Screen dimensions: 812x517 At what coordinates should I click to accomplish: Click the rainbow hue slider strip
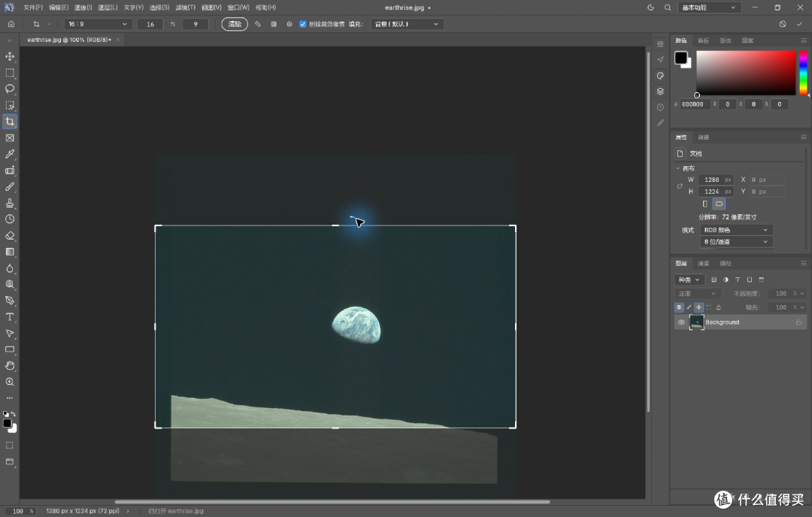(803, 72)
